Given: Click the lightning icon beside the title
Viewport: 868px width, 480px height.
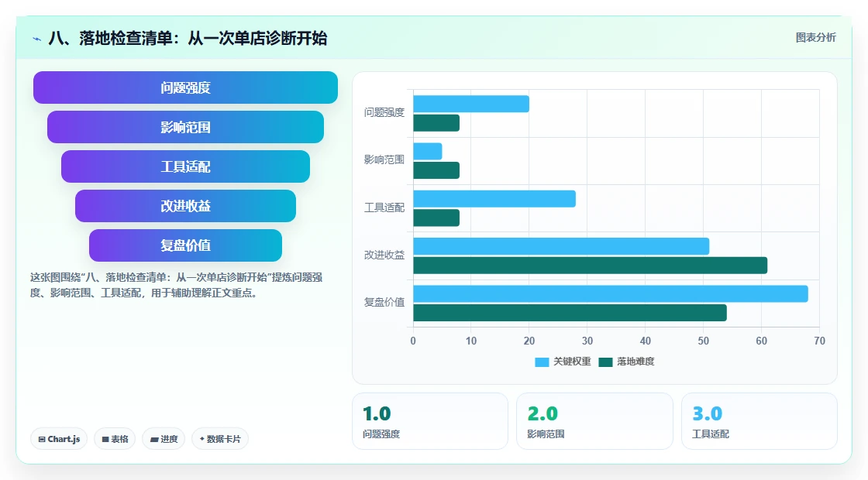Looking at the screenshot, I should (37, 39).
